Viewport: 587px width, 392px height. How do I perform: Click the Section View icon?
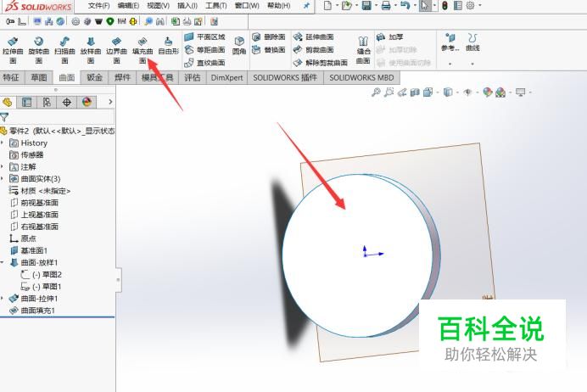click(x=415, y=92)
